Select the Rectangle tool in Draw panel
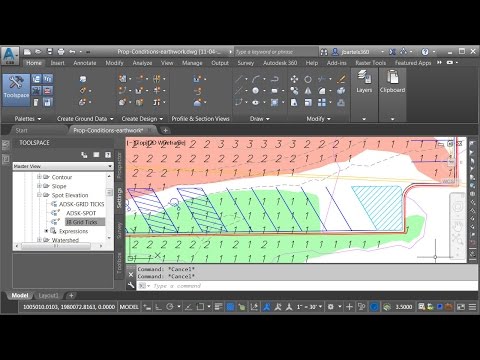This screenshot has height=360, width=480. [x=274, y=91]
